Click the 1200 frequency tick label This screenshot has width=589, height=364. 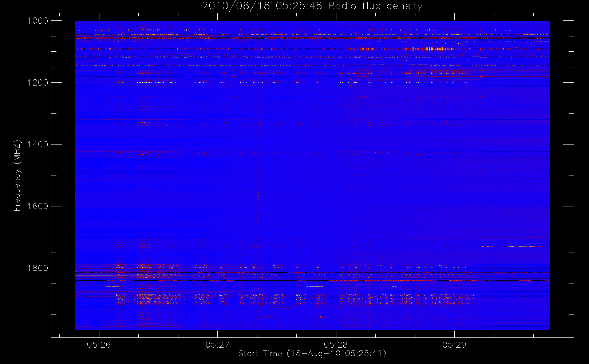point(38,83)
